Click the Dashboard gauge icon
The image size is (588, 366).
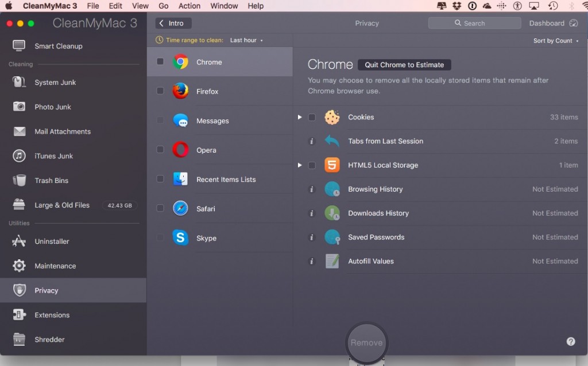click(x=574, y=23)
